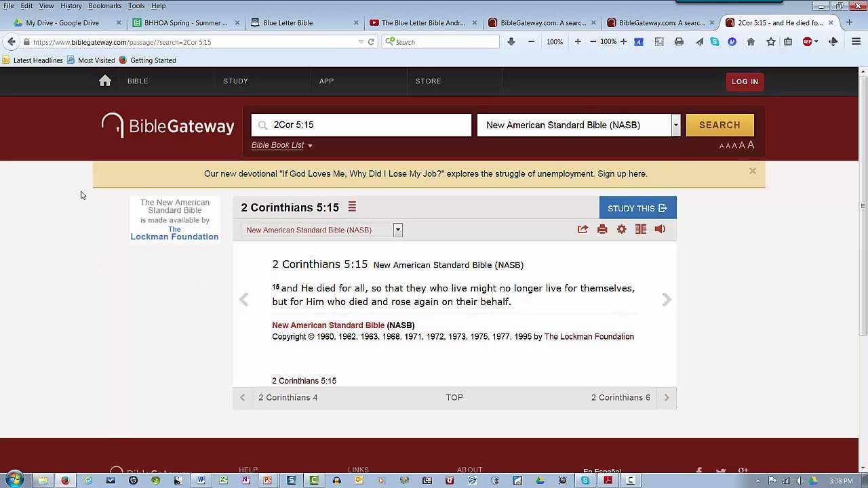Open STORE navigation item
This screenshot has width=868, height=488.
[x=428, y=81]
